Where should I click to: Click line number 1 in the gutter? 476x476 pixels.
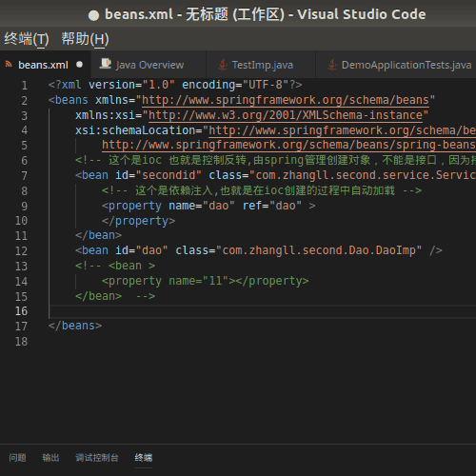[25, 86]
